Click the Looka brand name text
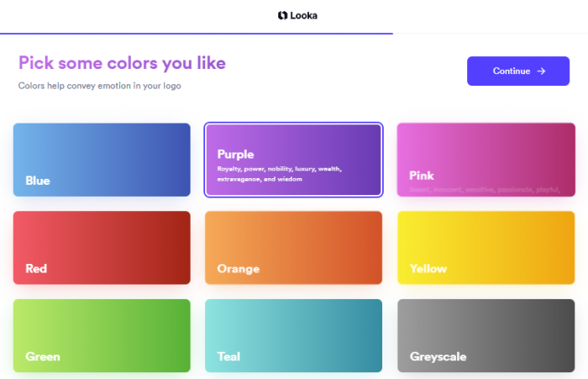Viewport: 588px width, 379px height. pyautogui.click(x=304, y=16)
